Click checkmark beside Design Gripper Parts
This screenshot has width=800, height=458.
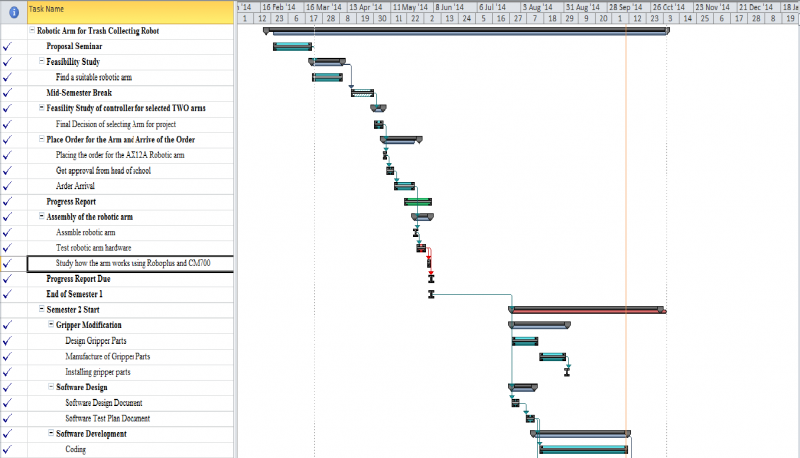coord(8,341)
